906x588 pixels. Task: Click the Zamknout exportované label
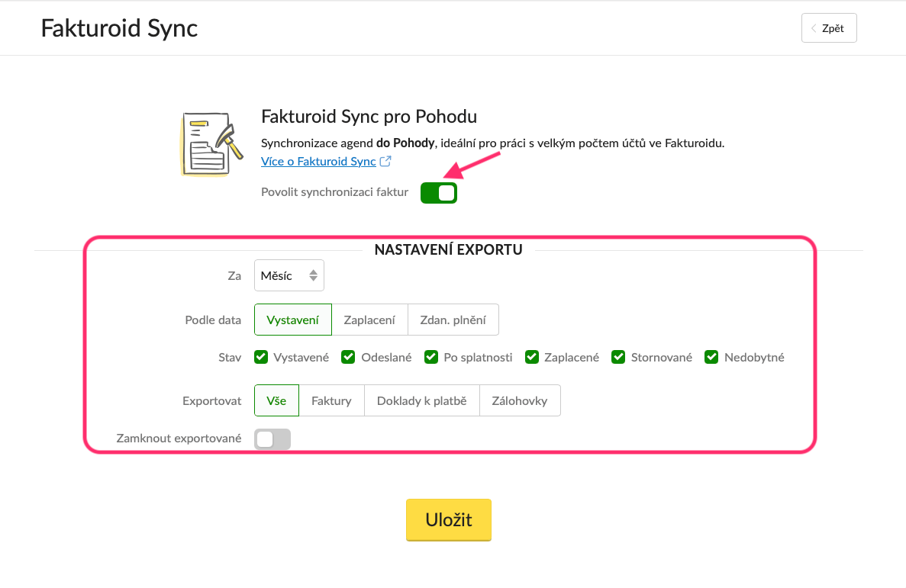pyautogui.click(x=179, y=439)
